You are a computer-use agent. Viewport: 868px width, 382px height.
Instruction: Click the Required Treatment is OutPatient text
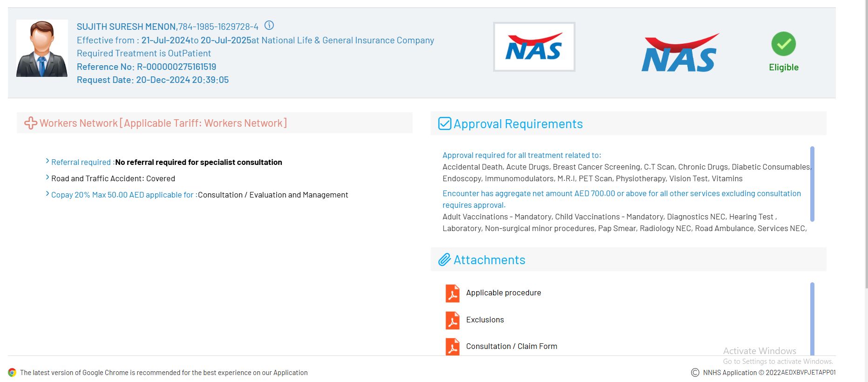[144, 53]
